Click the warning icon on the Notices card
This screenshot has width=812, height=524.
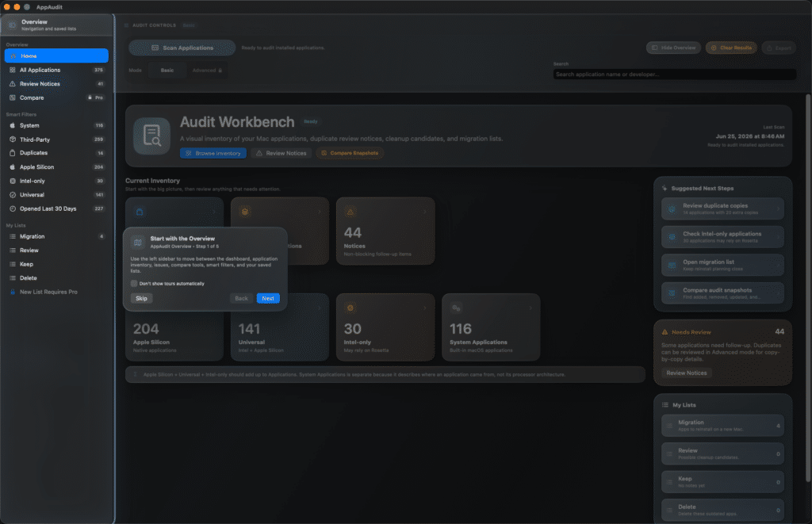click(x=350, y=212)
